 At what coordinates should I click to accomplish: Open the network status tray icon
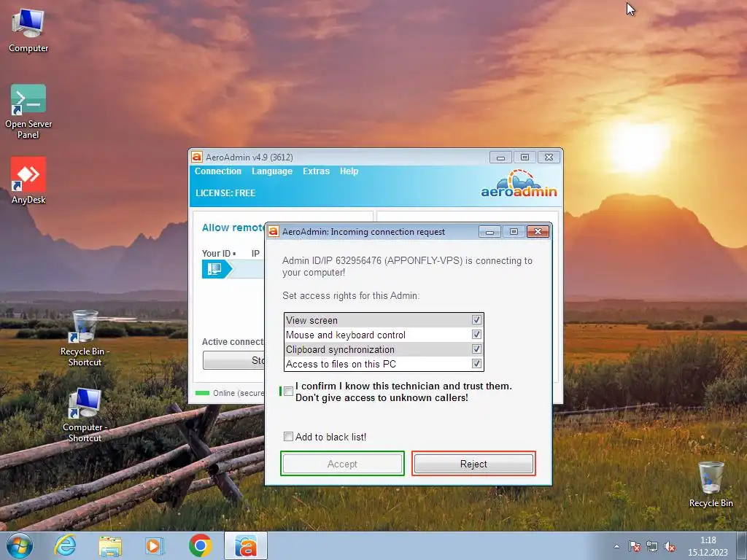(x=651, y=547)
